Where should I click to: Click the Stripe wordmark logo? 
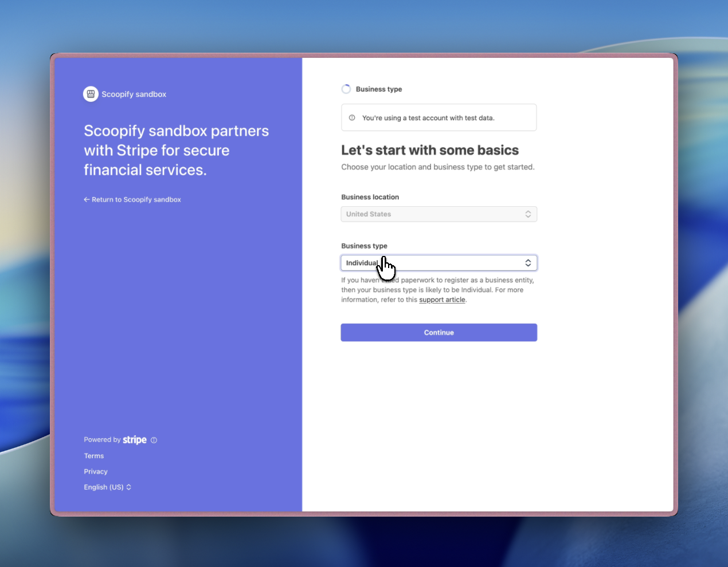point(135,439)
